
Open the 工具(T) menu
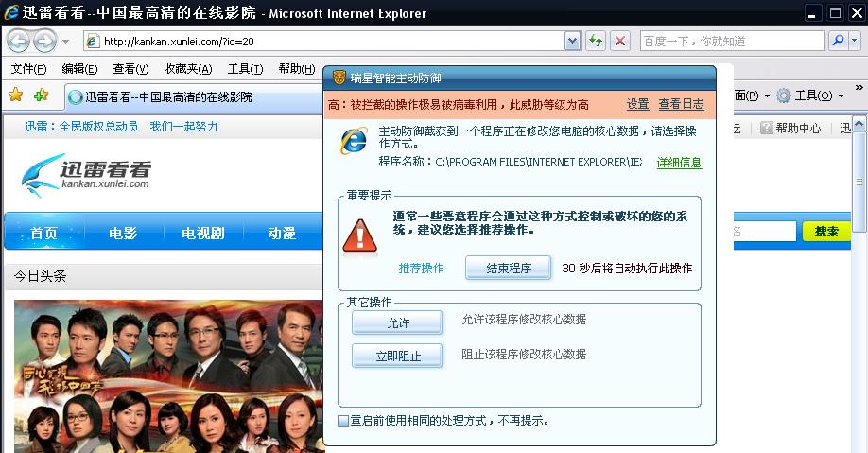tap(245, 69)
